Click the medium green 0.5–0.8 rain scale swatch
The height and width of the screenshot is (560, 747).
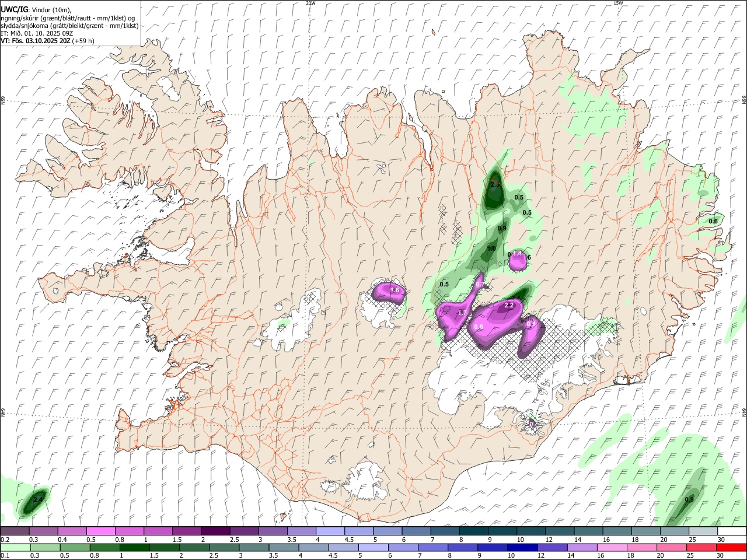[x=75, y=547]
